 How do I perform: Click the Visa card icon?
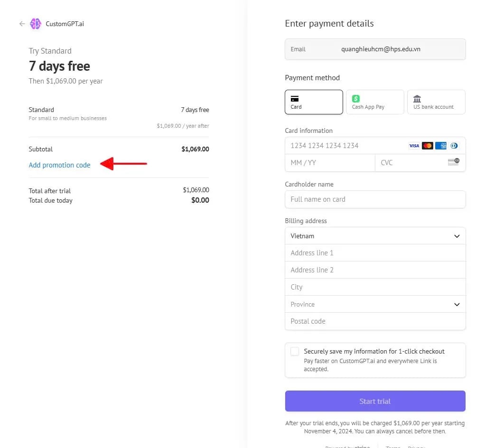pyautogui.click(x=414, y=146)
